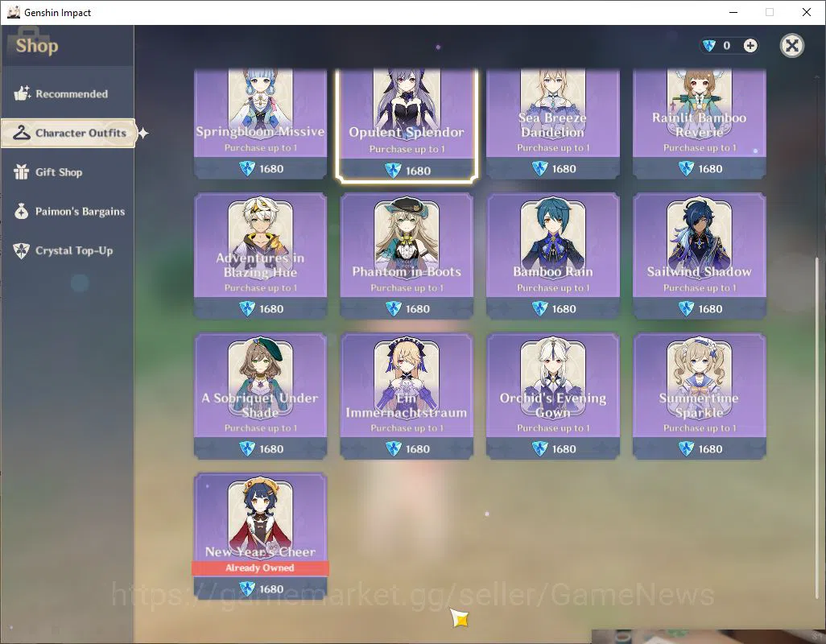Add Genesis Crystals with plus button
Viewport: 826px width, 644px height.
click(750, 46)
